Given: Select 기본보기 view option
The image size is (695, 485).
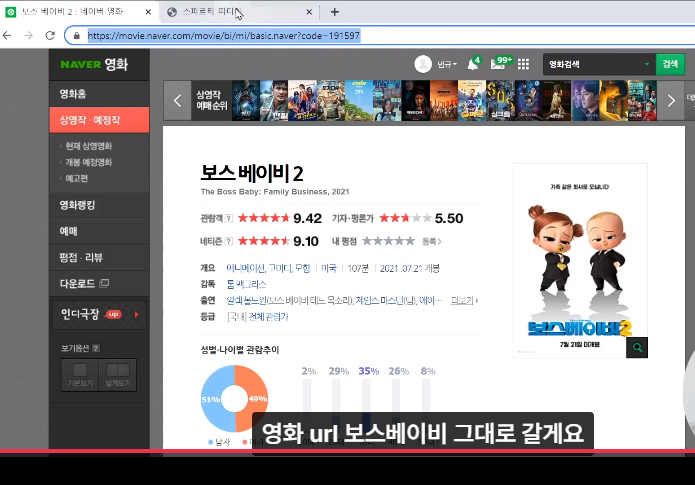Looking at the screenshot, I should click(80, 375).
